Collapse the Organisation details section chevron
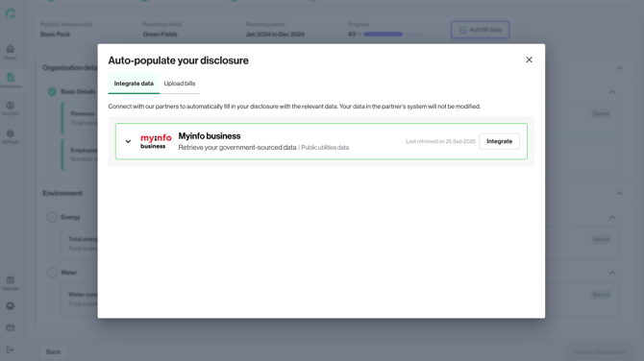Image resolution: width=644 pixels, height=361 pixels. (620, 68)
